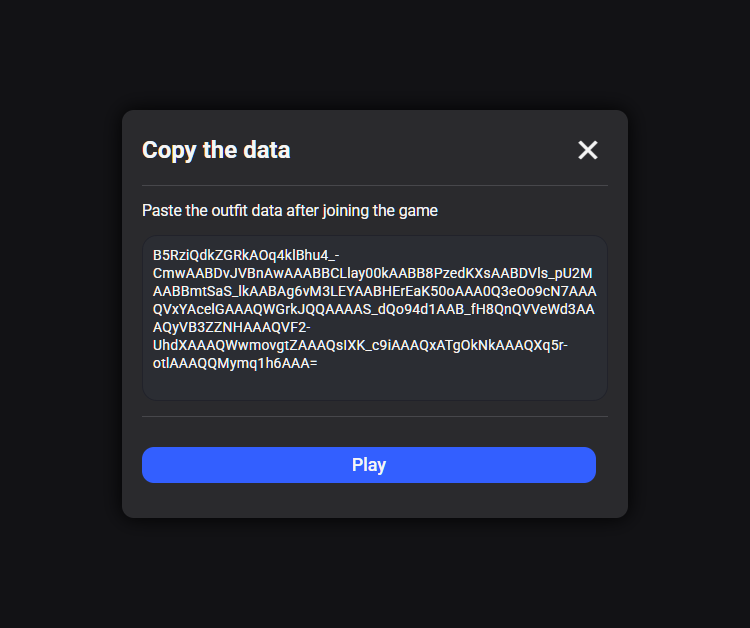750x628 pixels.
Task: Click the "Copy the data" heading
Action: click(x=216, y=150)
